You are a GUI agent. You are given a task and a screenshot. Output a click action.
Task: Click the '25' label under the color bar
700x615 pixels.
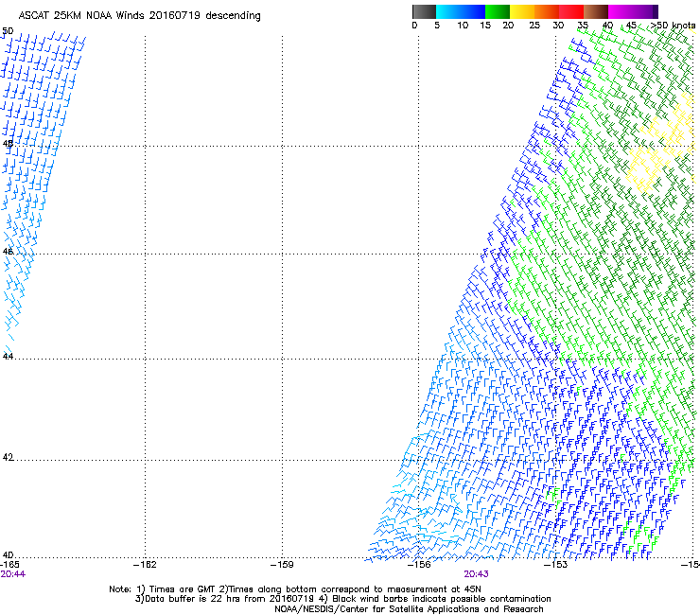tap(534, 26)
